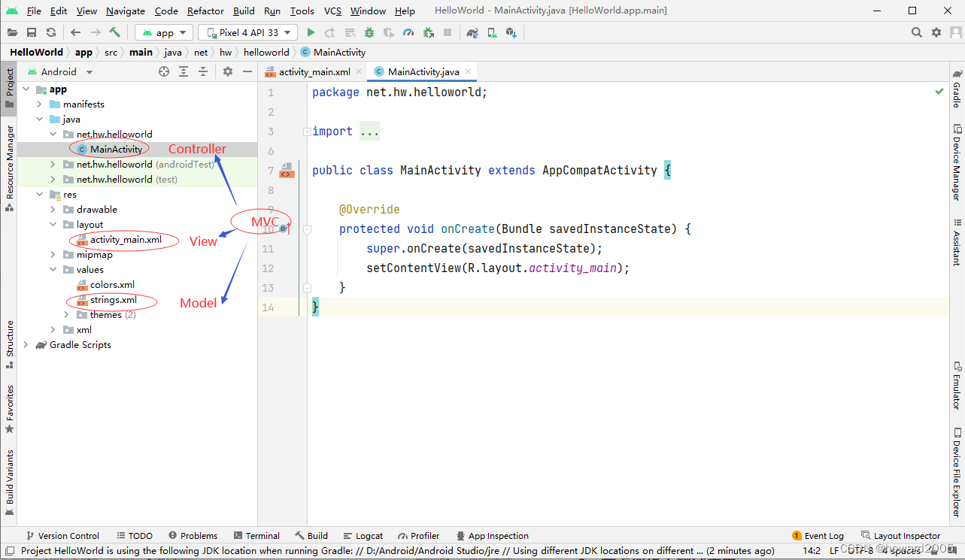The height and width of the screenshot is (560, 965).
Task: Toggle the Structure side panel
Action: [9, 344]
